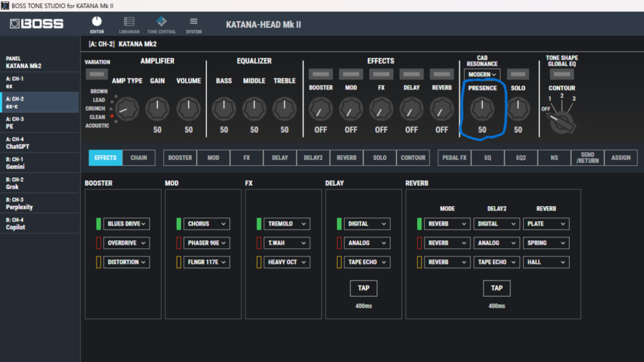644x362 pixels.
Task: Click the app icon in title bar
Action: [5, 5]
